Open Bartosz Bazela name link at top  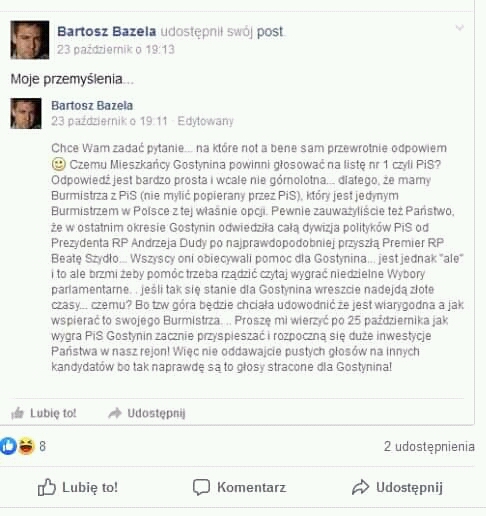click(x=107, y=31)
